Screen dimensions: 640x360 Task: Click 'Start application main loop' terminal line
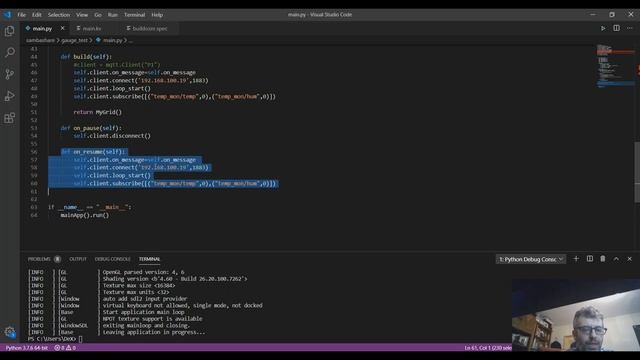point(143,312)
